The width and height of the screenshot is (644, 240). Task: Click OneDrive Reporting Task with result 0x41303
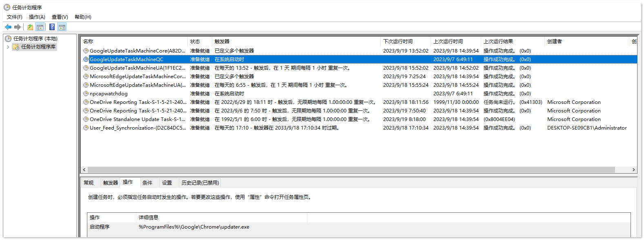coord(138,102)
